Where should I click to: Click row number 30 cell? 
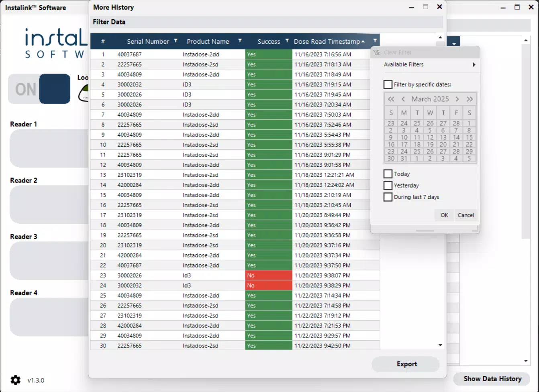pos(103,345)
